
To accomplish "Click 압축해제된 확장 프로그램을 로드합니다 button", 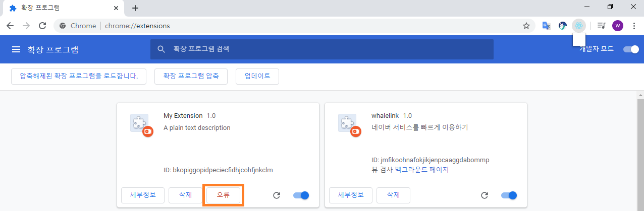I will [x=79, y=77].
